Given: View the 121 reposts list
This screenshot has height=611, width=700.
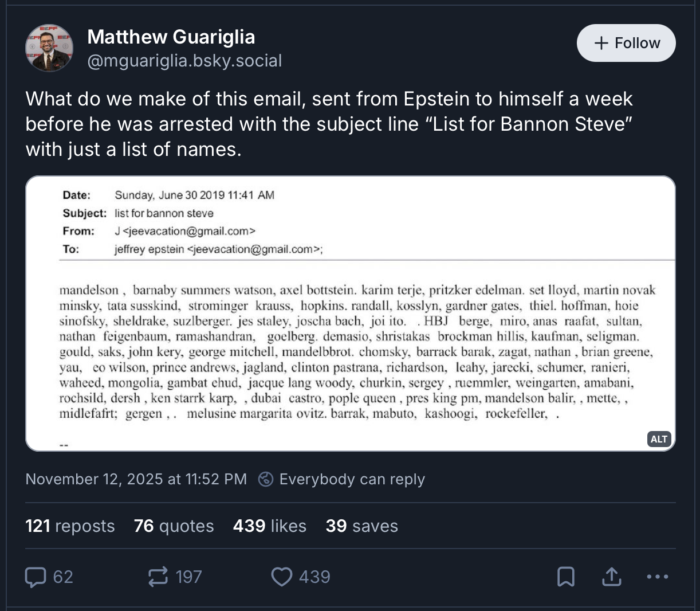Looking at the screenshot, I should [x=70, y=526].
